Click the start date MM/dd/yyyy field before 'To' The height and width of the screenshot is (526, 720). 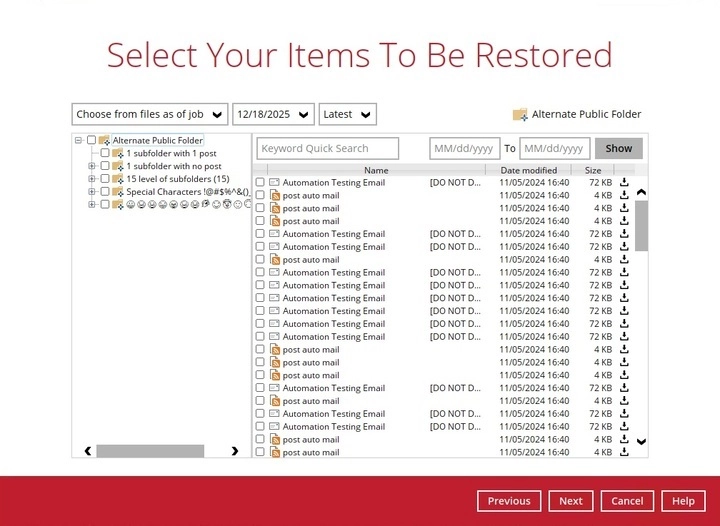[465, 148]
